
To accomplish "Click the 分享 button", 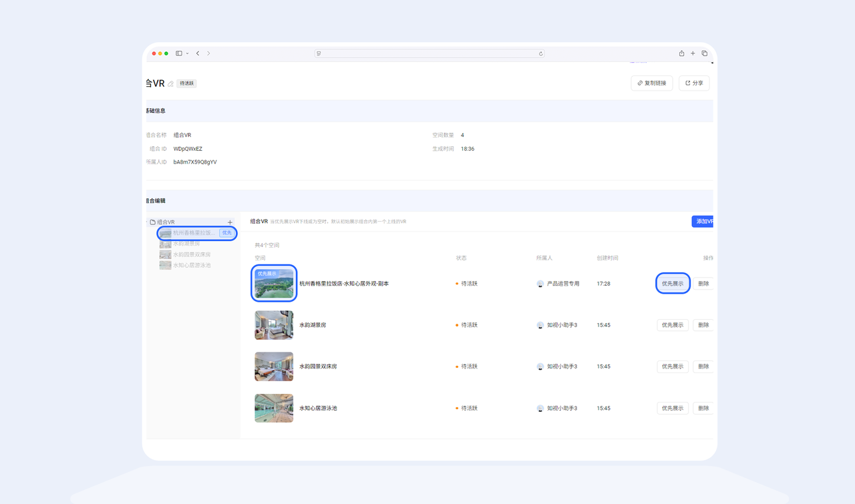I will (694, 83).
